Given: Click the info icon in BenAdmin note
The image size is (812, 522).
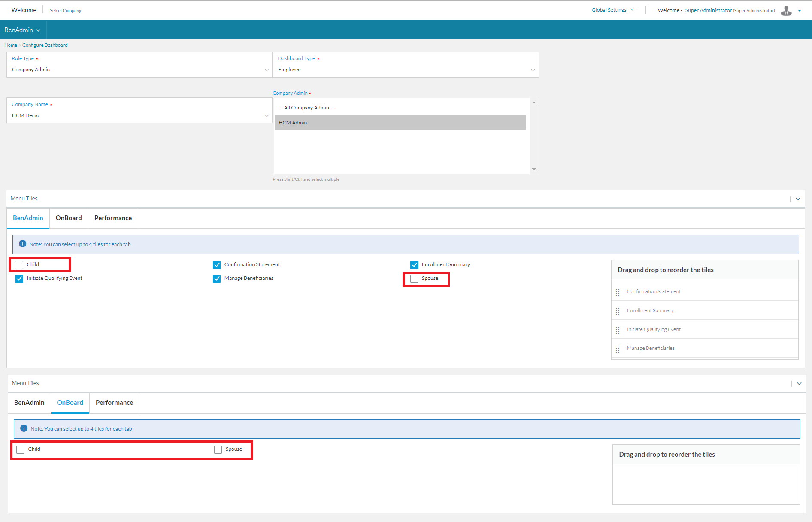Looking at the screenshot, I should point(23,244).
